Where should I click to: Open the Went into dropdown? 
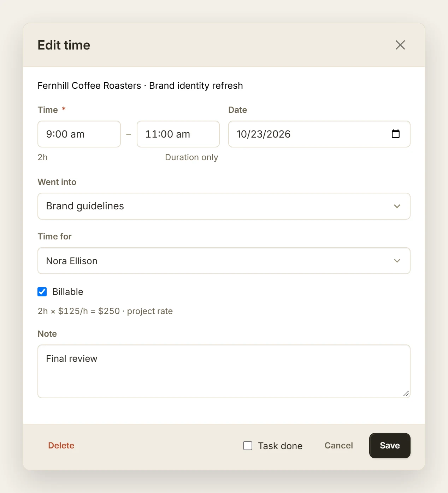(x=224, y=206)
